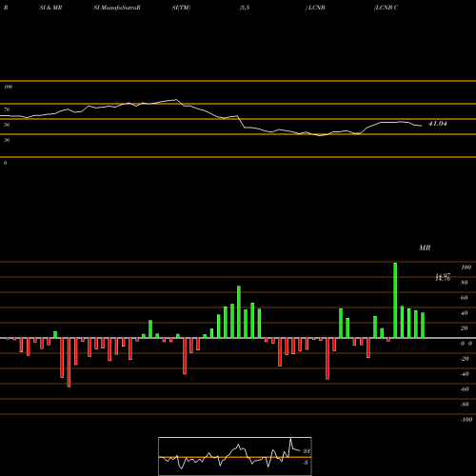This screenshot has height=476, width=476.
Task: Click the 'MR' panel title
Action: (x=425, y=248)
